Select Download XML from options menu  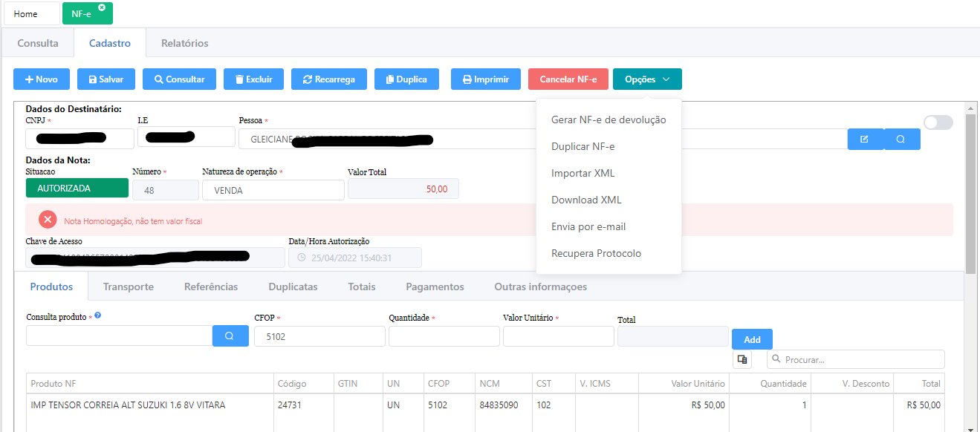(586, 200)
